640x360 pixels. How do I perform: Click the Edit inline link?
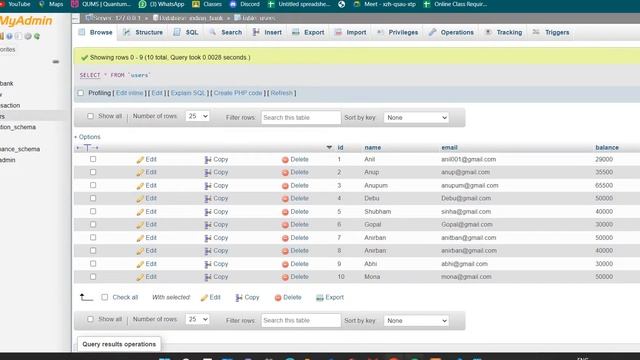pyautogui.click(x=129, y=93)
